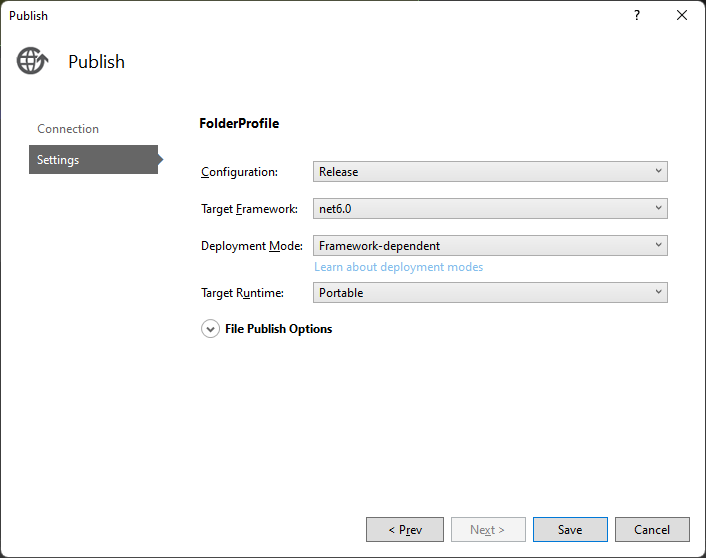Image resolution: width=706 pixels, height=558 pixels.
Task: Save the publish profile
Action: (570, 530)
